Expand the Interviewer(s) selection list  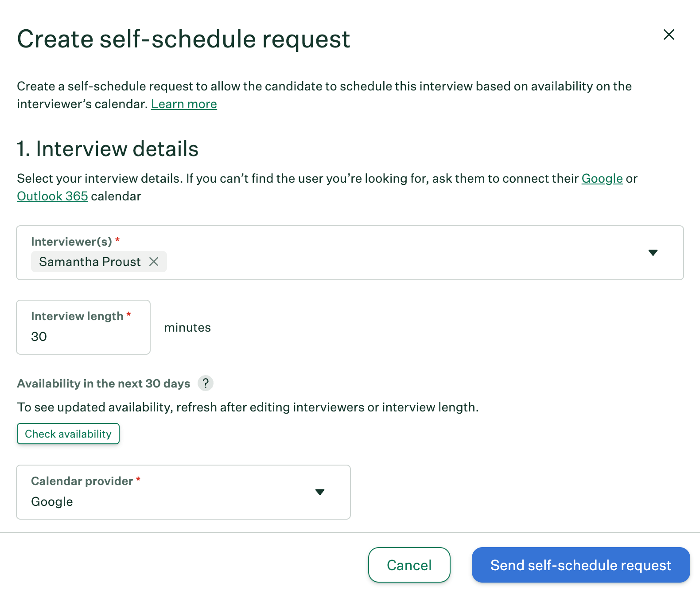[653, 253]
